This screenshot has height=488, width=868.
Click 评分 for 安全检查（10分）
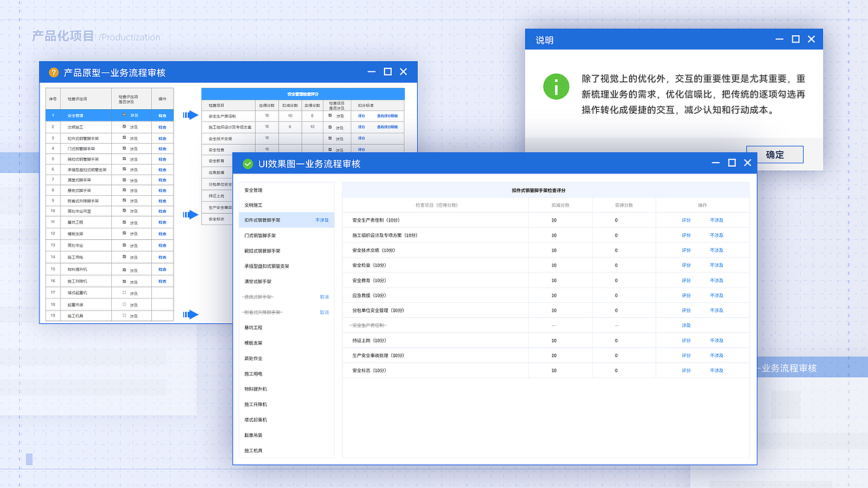tap(686, 265)
